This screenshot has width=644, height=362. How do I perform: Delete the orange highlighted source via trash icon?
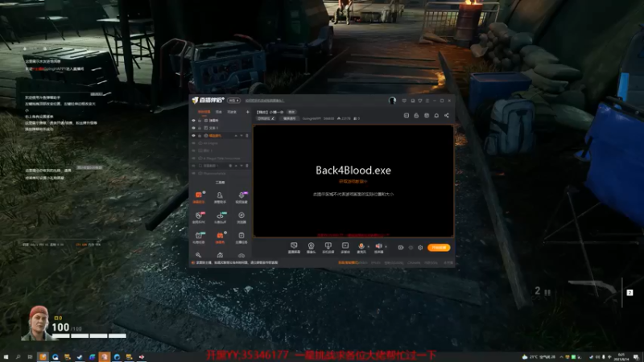247,135
